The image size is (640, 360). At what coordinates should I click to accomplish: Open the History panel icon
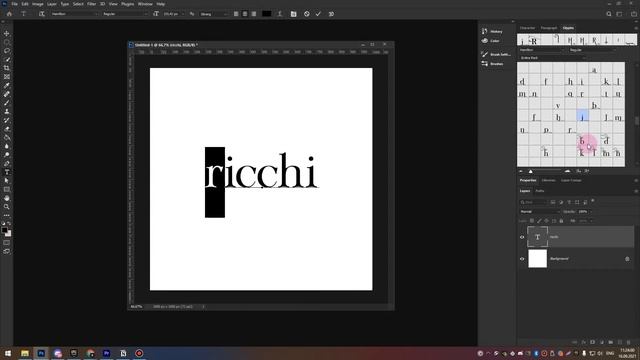coord(484,31)
